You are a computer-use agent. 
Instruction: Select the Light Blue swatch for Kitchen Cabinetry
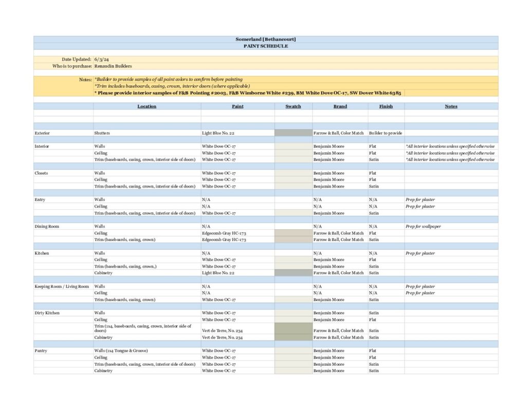click(293, 273)
